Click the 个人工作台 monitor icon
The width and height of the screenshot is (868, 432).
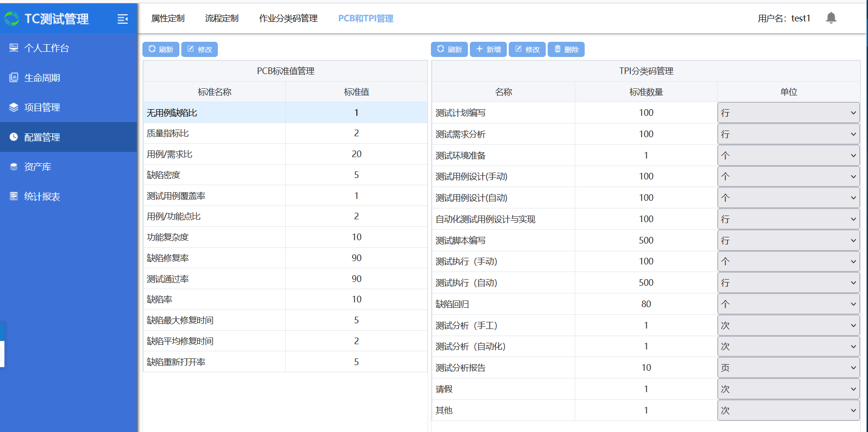pos(14,48)
